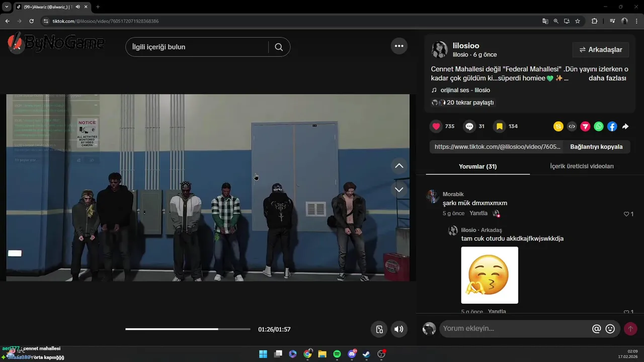Open comments via the speech bubble icon

(x=469, y=126)
